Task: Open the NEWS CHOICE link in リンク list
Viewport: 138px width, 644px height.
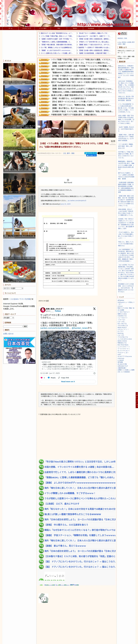Action: [122, 341]
